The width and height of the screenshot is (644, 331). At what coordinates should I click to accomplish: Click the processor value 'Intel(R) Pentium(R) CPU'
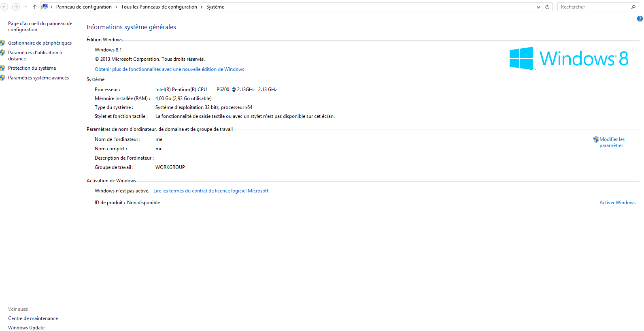pyautogui.click(x=181, y=90)
